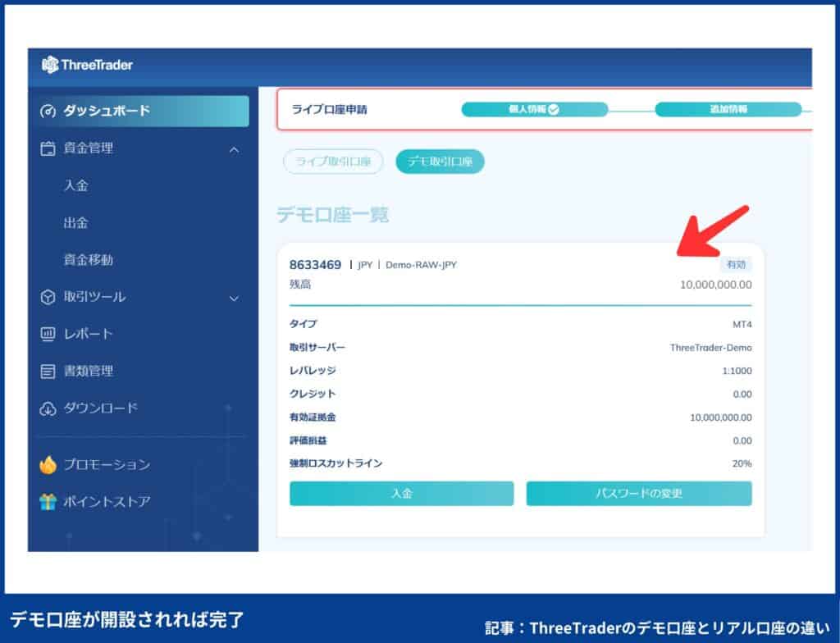Click account number 8633469
Viewport: 840px width, 643px height.
315,265
